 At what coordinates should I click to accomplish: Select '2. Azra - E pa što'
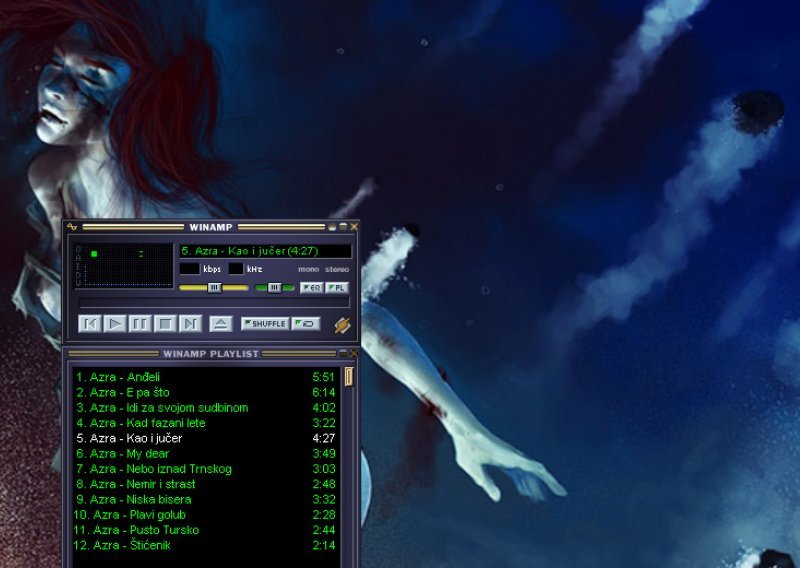pos(206,392)
